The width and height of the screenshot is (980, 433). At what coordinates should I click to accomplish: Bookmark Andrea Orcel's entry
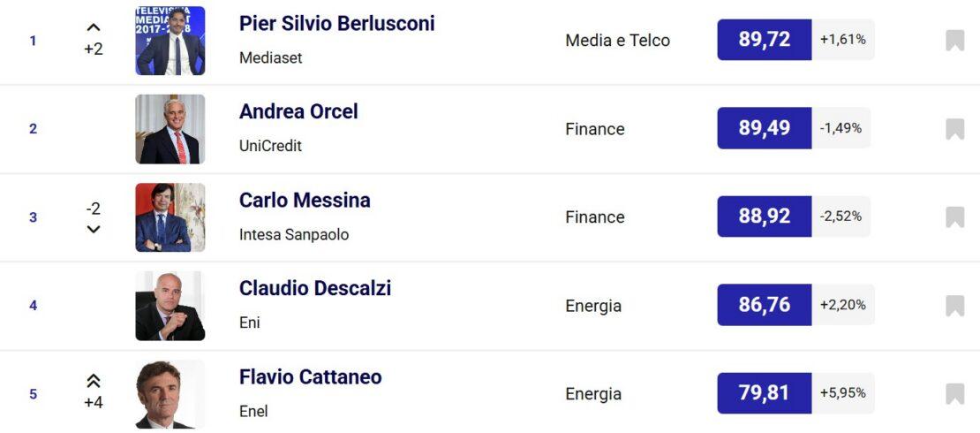954,129
